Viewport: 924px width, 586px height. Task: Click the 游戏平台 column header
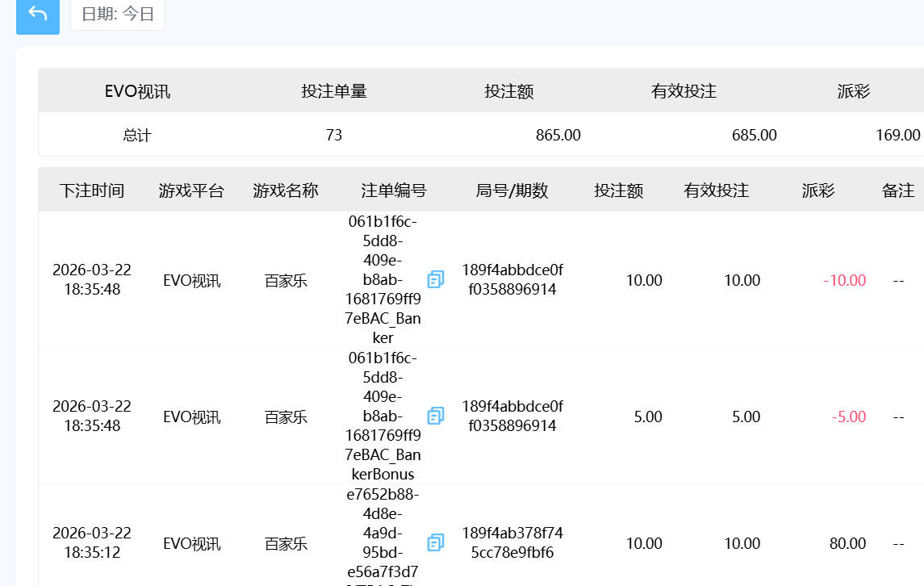pos(191,190)
